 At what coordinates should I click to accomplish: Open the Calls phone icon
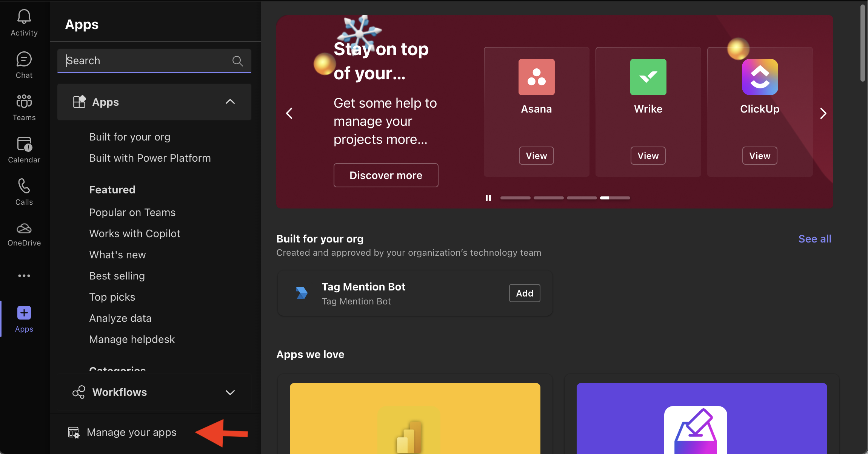pos(24,187)
